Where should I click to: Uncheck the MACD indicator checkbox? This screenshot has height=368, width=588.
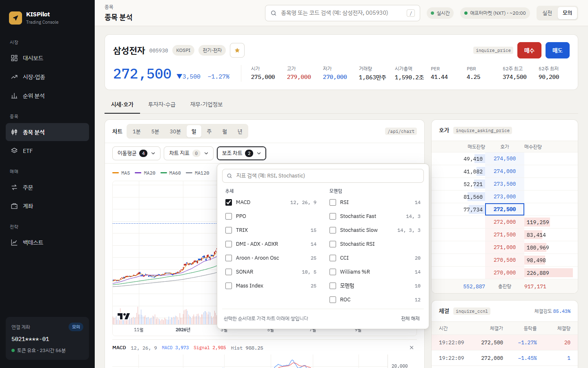(x=229, y=202)
